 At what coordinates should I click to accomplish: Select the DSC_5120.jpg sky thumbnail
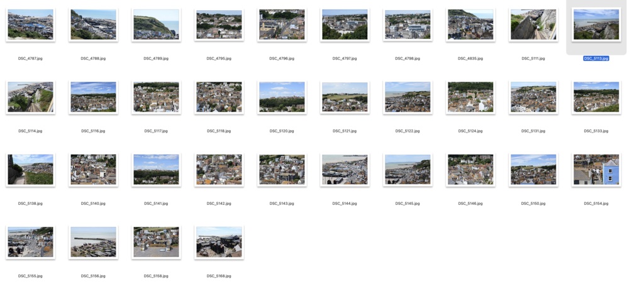(x=282, y=97)
